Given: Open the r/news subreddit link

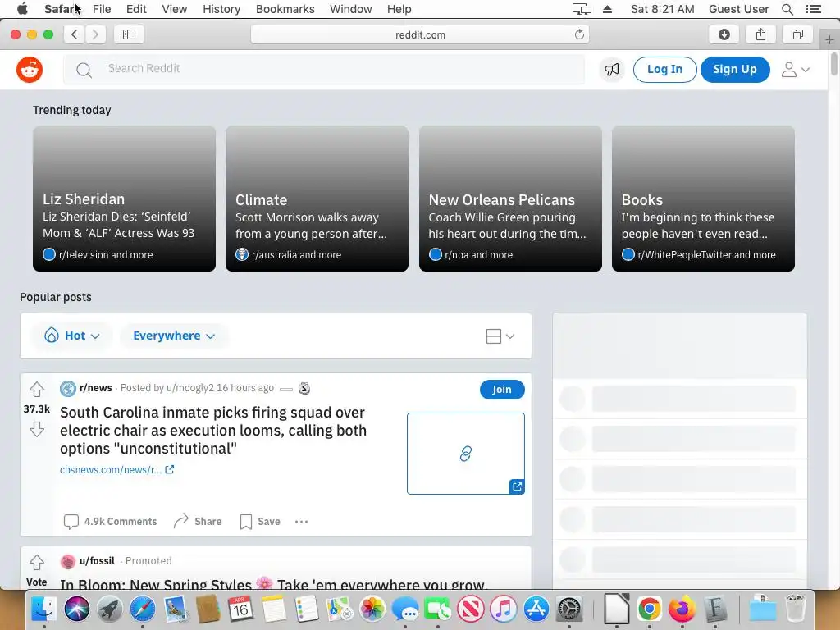Looking at the screenshot, I should click(x=96, y=388).
